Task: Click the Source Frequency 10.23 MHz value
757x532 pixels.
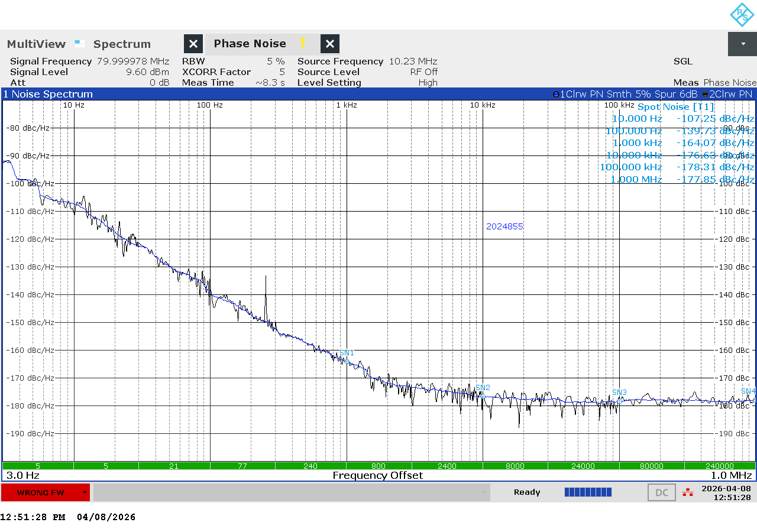Action: [x=413, y=61]
